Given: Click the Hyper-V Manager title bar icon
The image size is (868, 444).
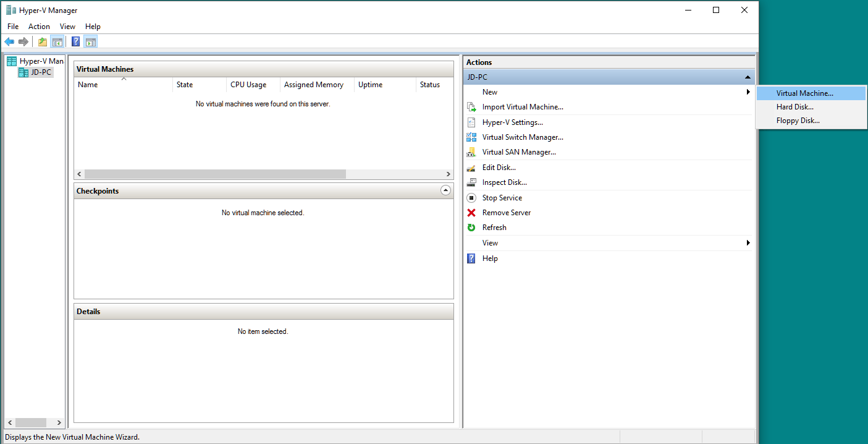Looking at the screenshot, I should tap(11, 10).
